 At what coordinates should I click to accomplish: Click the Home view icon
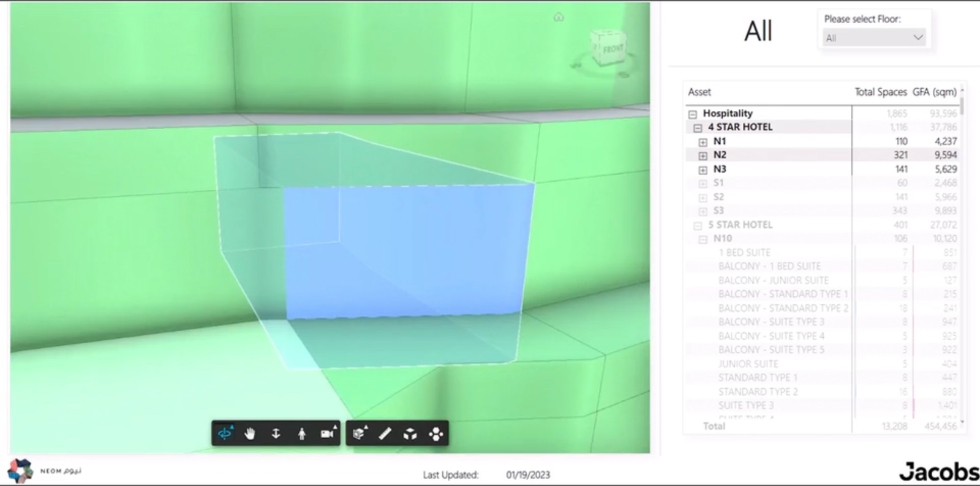coord(559,17)
